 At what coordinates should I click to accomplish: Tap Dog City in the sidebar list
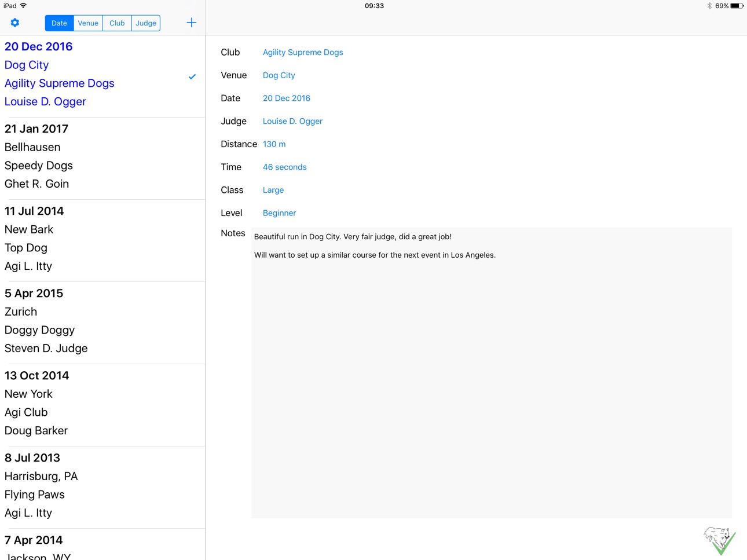[x=27, y=65]
